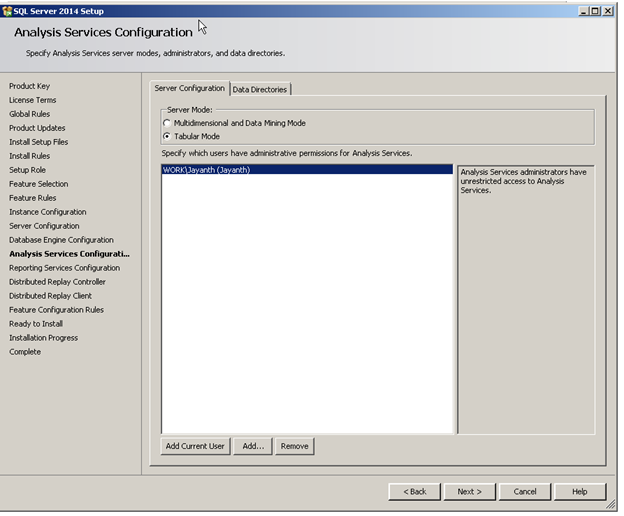Remove the selected administrator
Viewport: 624px width, 516px height.
[294, 446]
